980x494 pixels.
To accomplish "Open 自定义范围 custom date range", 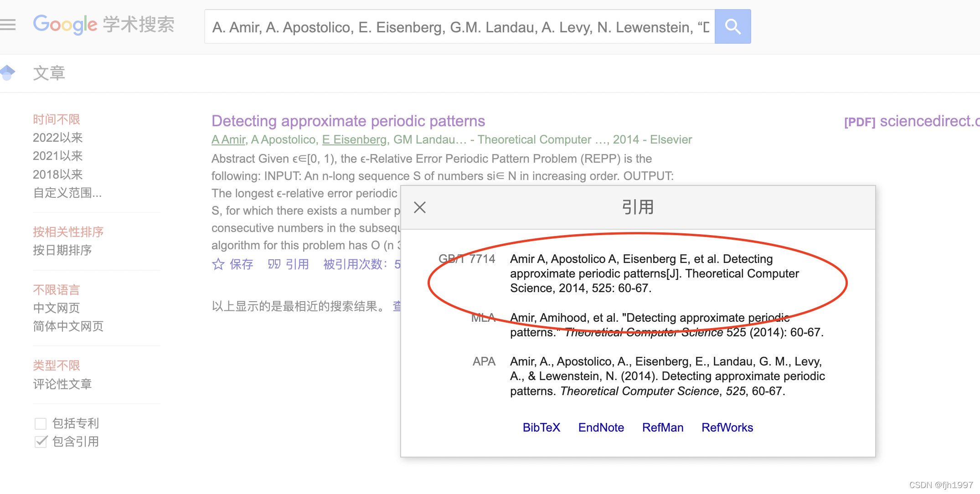I will point(67,193).
